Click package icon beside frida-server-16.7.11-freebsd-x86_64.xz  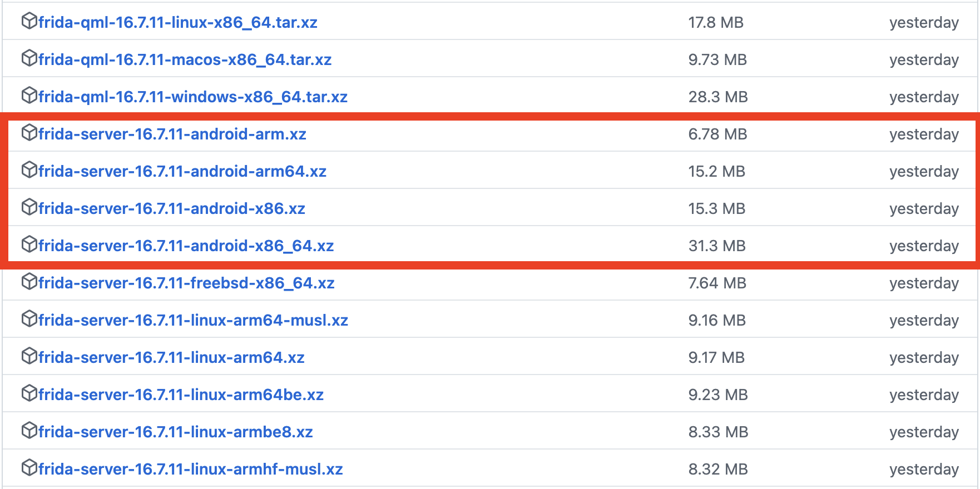pos(29,282)
